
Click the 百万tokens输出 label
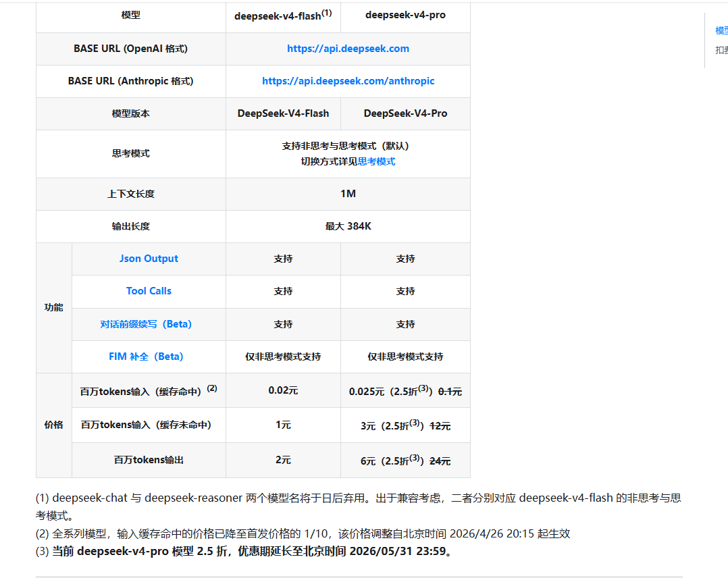coord(149,460)
